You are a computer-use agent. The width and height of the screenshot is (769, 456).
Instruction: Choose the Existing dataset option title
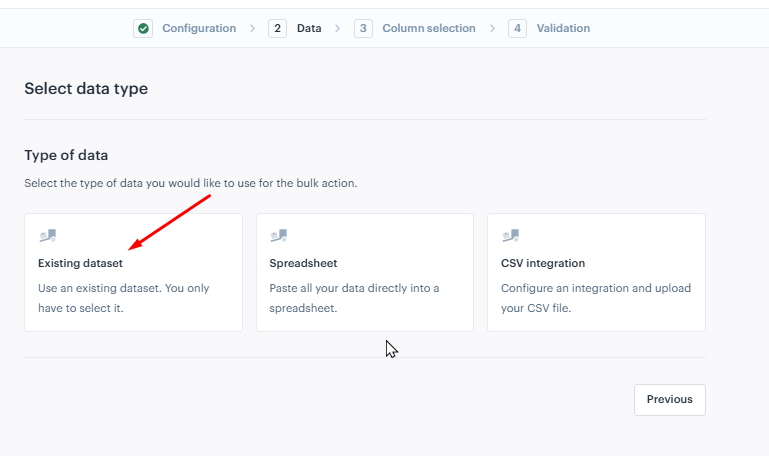(80, 263)
